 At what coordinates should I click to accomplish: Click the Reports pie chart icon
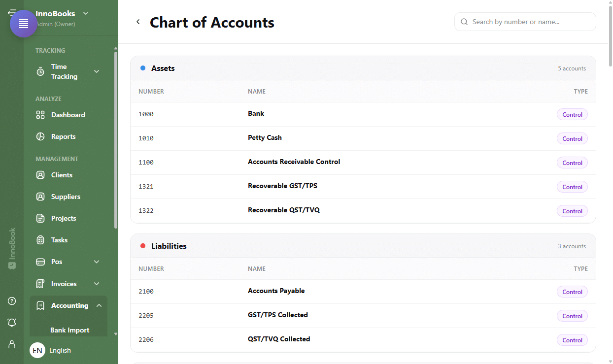click(x=40, y=136)
